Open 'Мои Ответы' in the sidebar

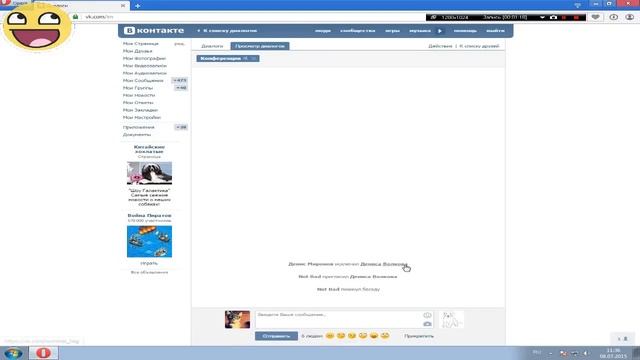click(138, 102)
